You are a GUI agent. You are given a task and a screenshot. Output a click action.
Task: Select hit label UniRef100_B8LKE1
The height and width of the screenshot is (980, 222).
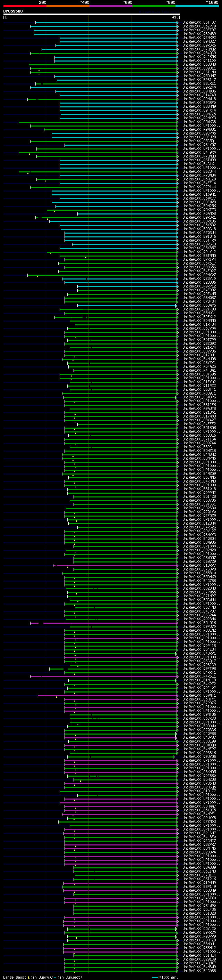tap(199, 83)
